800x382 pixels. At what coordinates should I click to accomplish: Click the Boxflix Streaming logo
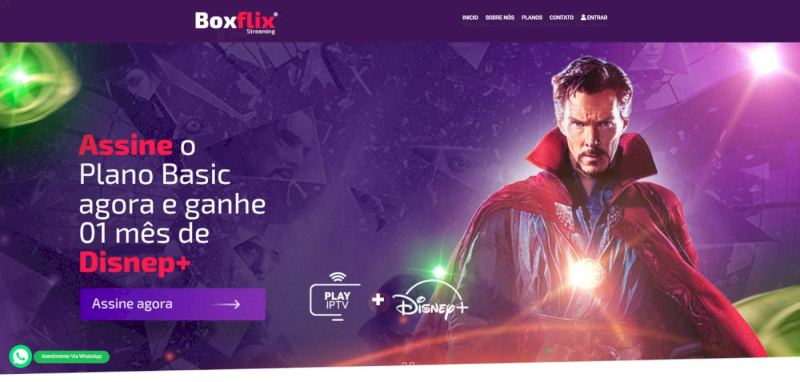coord(236,22)
